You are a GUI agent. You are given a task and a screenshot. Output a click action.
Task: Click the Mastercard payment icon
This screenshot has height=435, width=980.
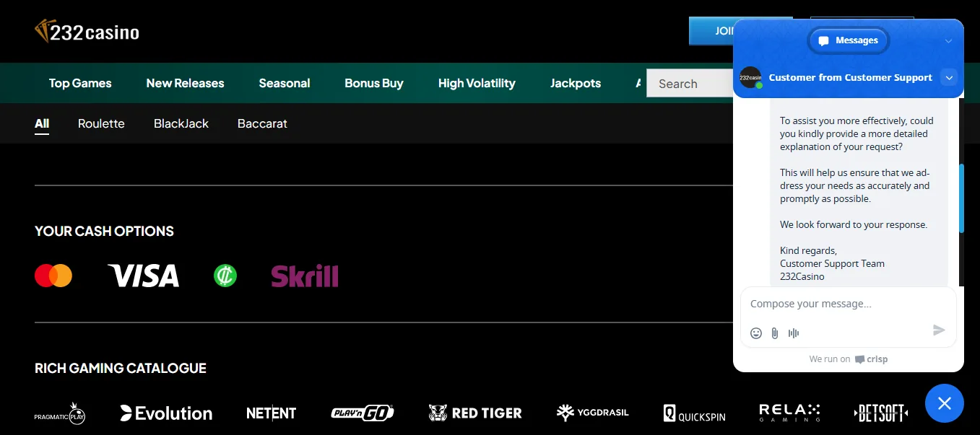click(x=53, y=276)
